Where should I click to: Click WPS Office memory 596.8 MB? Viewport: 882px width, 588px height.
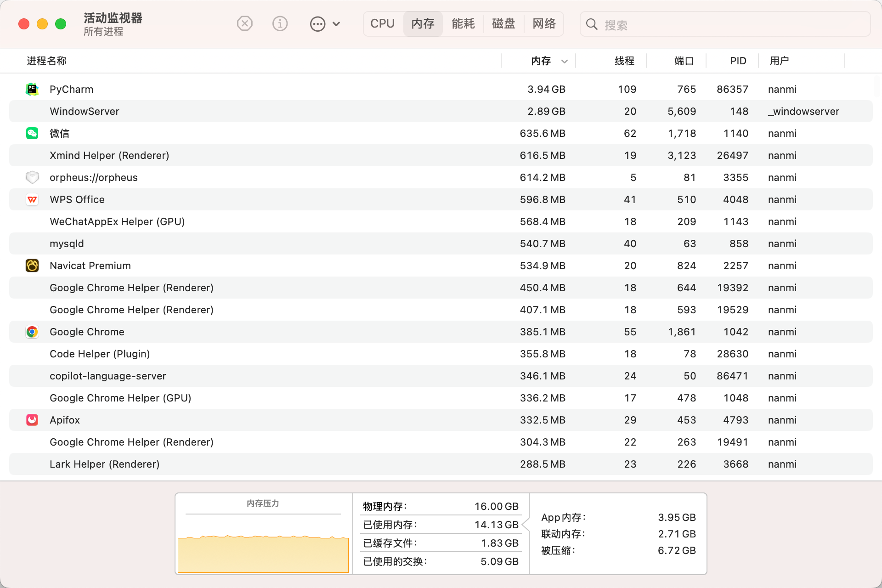click(543, 199)
